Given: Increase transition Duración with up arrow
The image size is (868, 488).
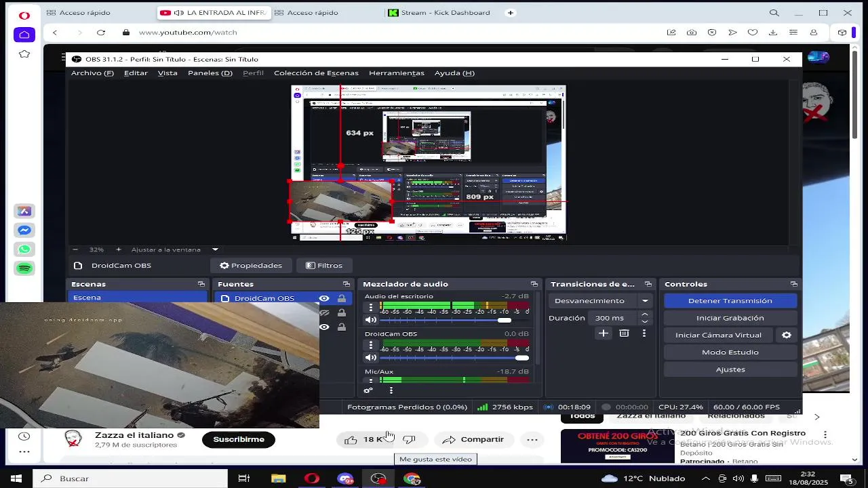Looking at the screenshot, I should [x=645, y=314].
